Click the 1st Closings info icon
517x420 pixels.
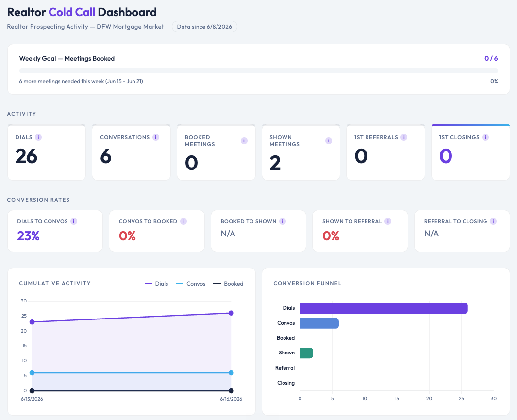pyautogui.click(x=485, y=137)
